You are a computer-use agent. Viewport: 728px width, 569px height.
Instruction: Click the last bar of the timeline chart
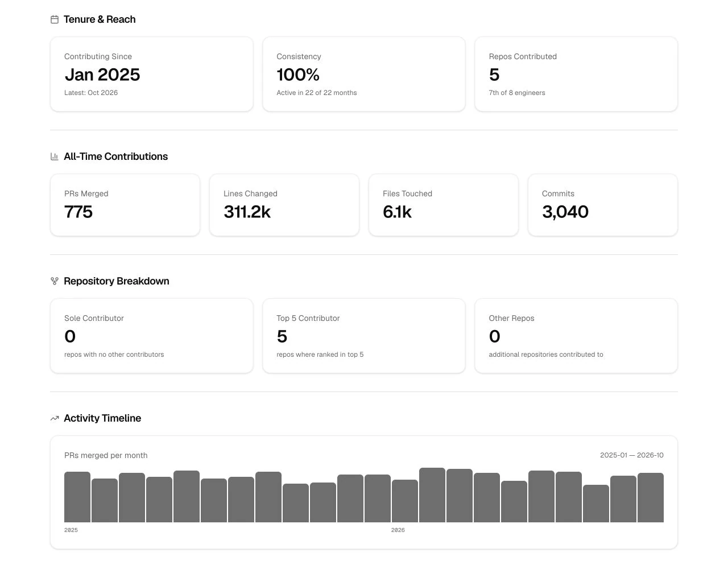(x=651, y=497)
